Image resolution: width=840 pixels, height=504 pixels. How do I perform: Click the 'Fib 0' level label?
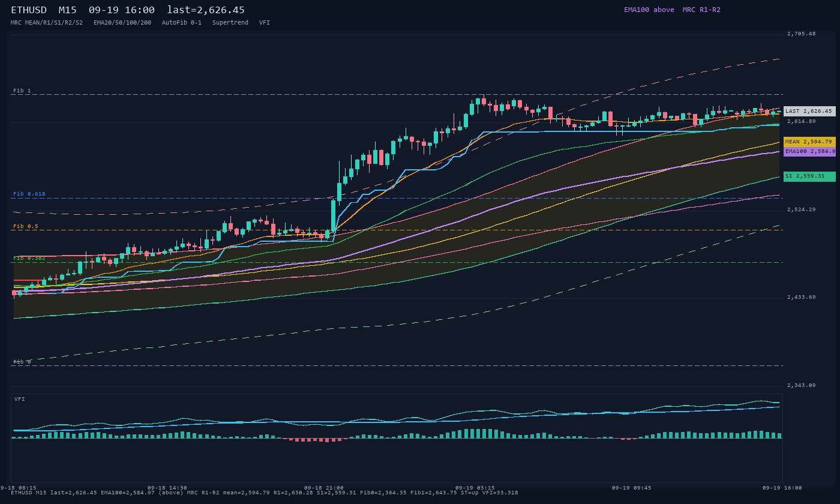[22, 362]
